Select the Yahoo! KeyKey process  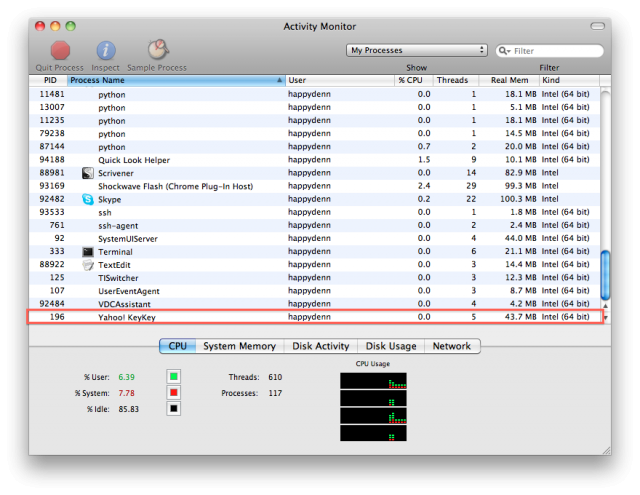point(315,317)
